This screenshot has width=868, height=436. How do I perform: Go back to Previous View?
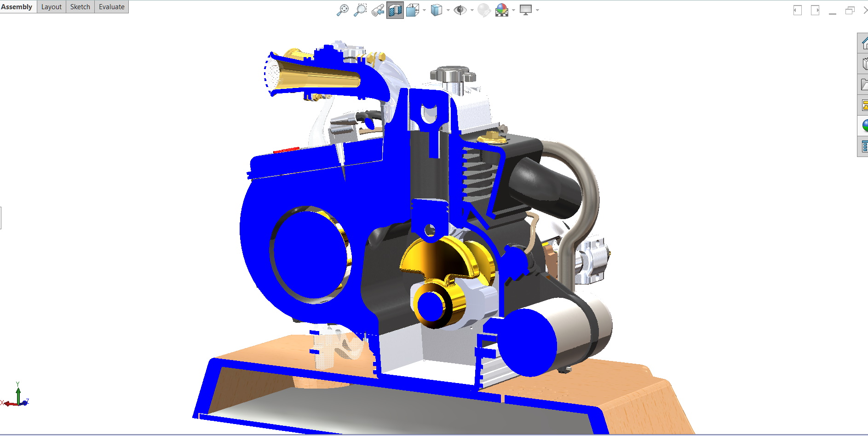click(378, 10)
